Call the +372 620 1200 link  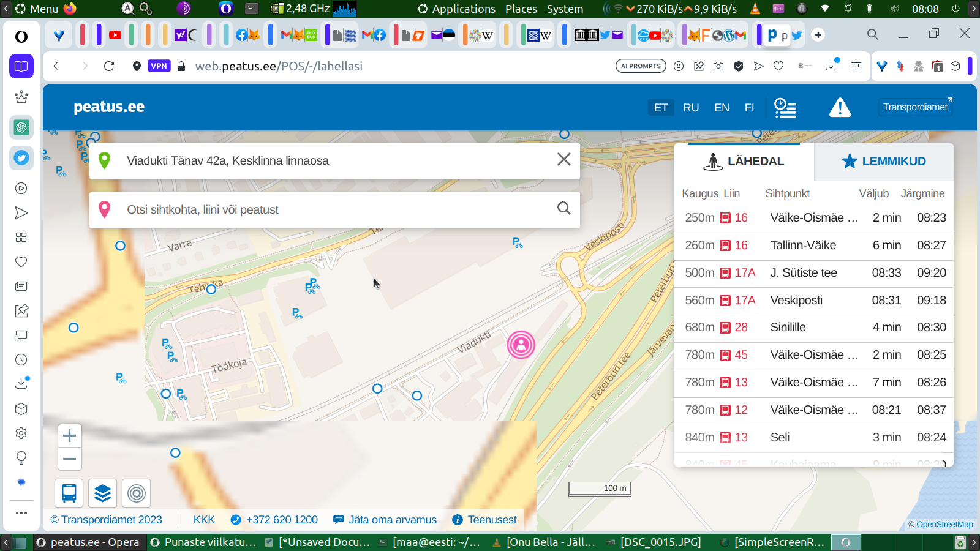click(274, 520)
